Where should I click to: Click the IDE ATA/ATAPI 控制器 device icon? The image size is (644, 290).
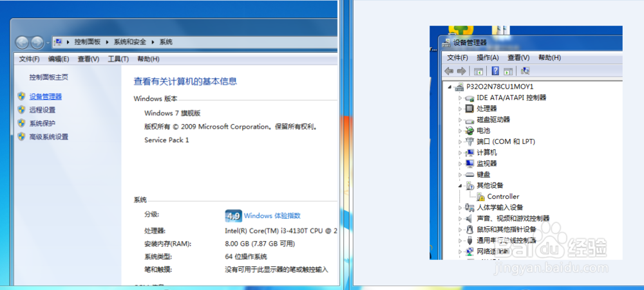coord(469,98)
